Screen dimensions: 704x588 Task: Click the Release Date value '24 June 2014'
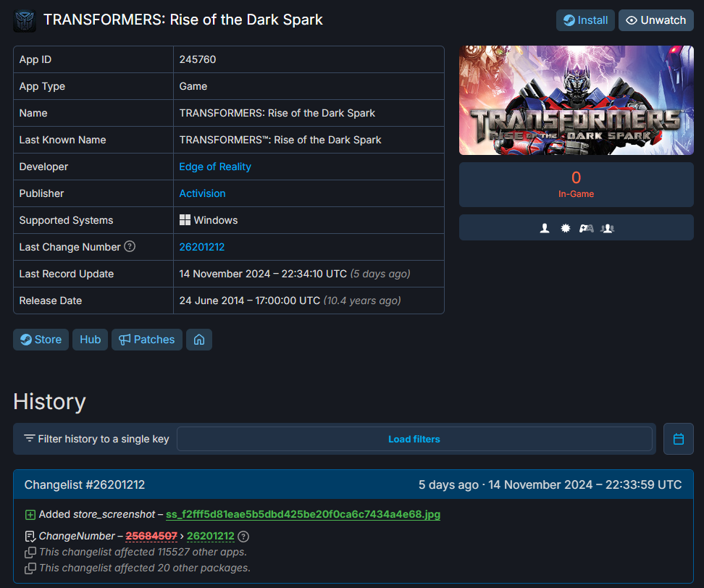pos(211,301)
